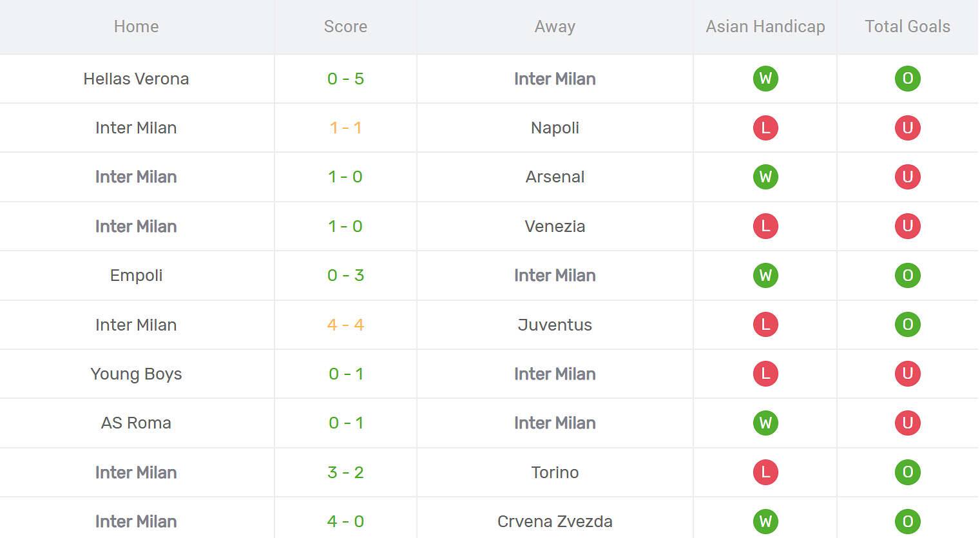Select the 0 - 5 score result
This screenshot has height=538, width=980.
[345, 79]
